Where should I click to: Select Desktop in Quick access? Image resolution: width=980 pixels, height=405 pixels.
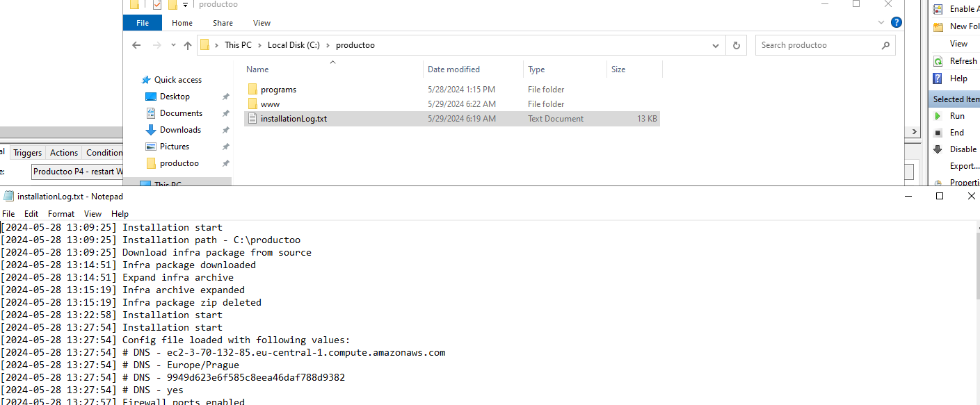coord(175,97)
